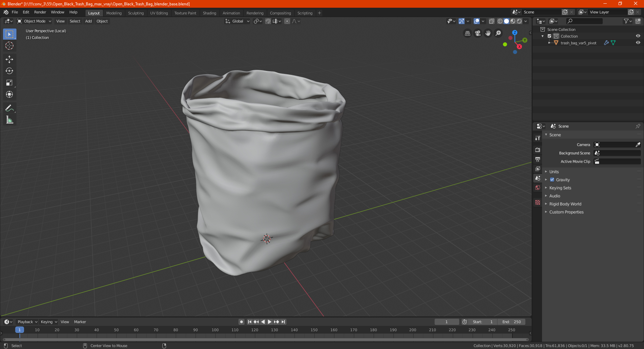This screenshot has height=349, width=644.
Task: Choose the Rotate tool
Action: [x=9, y=71]
